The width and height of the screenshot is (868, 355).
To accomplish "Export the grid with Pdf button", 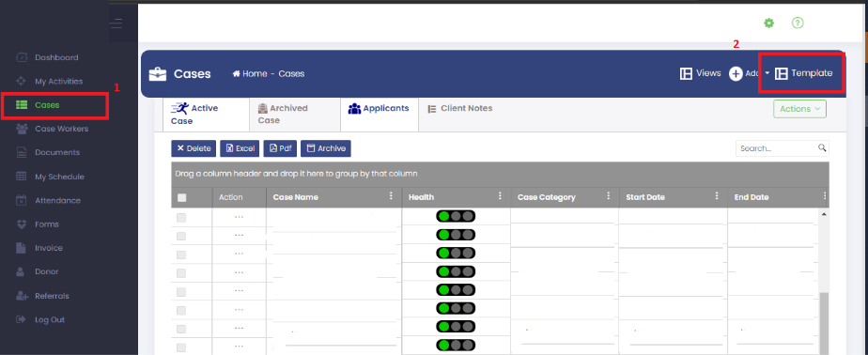I will 280,148.
